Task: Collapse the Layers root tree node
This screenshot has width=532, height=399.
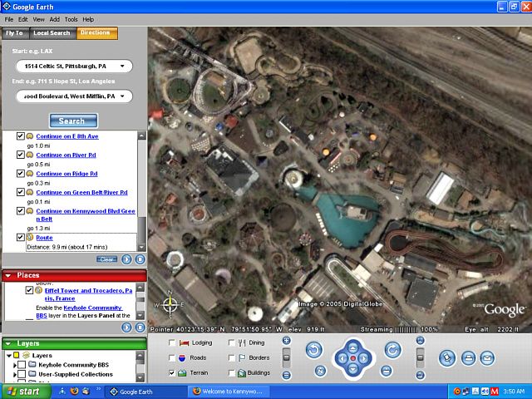Action: coord(9,356)
